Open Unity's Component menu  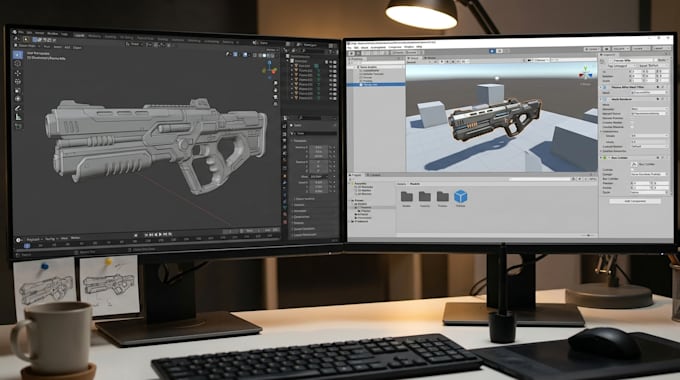coord(395,47)
